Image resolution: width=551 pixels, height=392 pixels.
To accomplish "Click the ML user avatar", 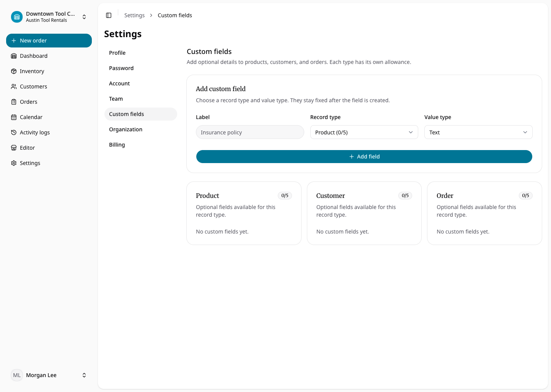I will pos(17,375).
